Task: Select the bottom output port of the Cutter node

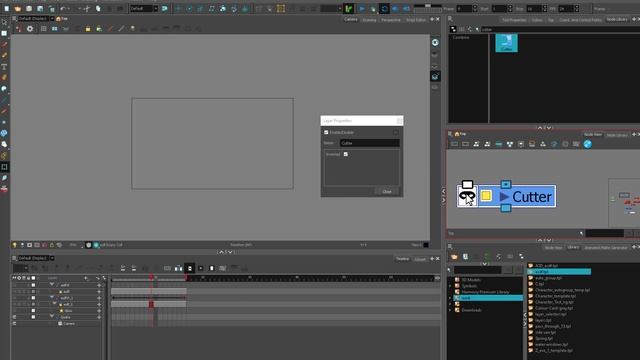Action: [x=506, y=208]
